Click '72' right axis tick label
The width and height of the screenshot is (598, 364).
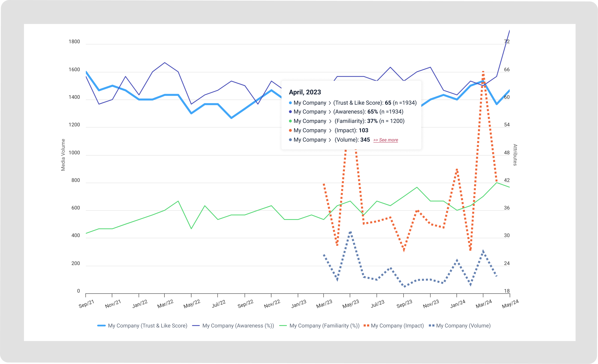point(507,41)
